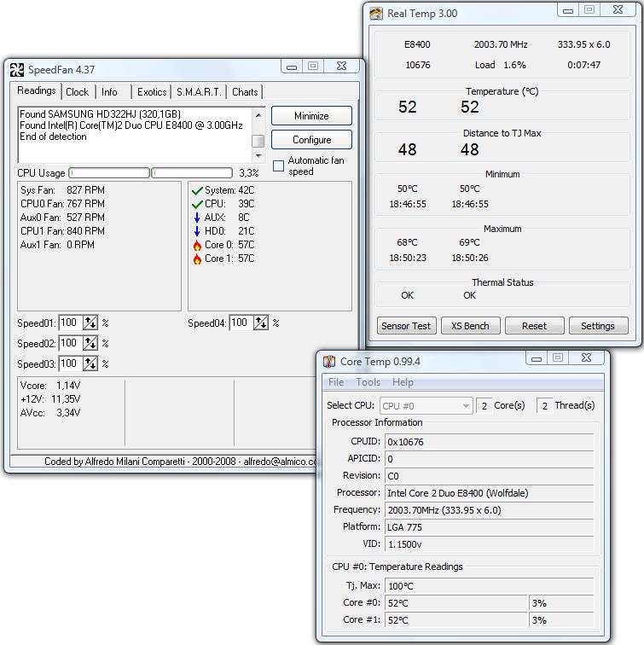Click the Processor field with E8400 Wolfdale
The image size is (644, 645).
489,493
